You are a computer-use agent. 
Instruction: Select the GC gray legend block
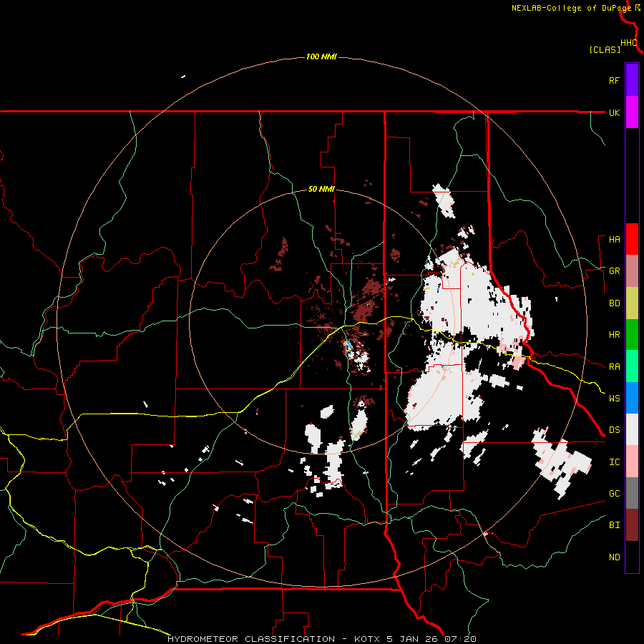pos(632,493)
